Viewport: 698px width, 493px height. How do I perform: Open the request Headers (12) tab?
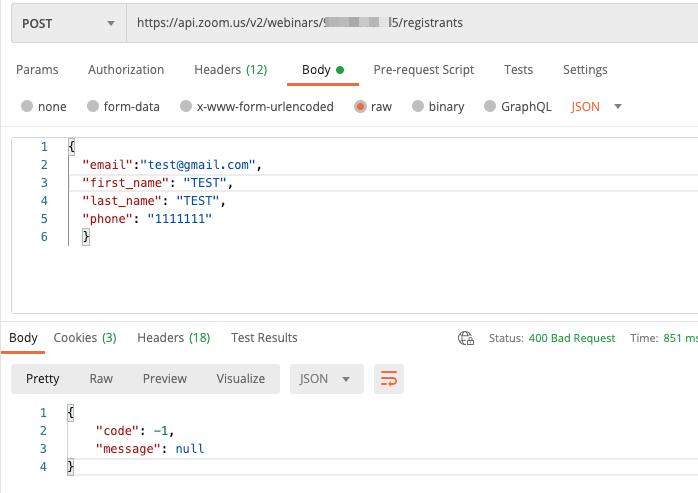(230, 70)
